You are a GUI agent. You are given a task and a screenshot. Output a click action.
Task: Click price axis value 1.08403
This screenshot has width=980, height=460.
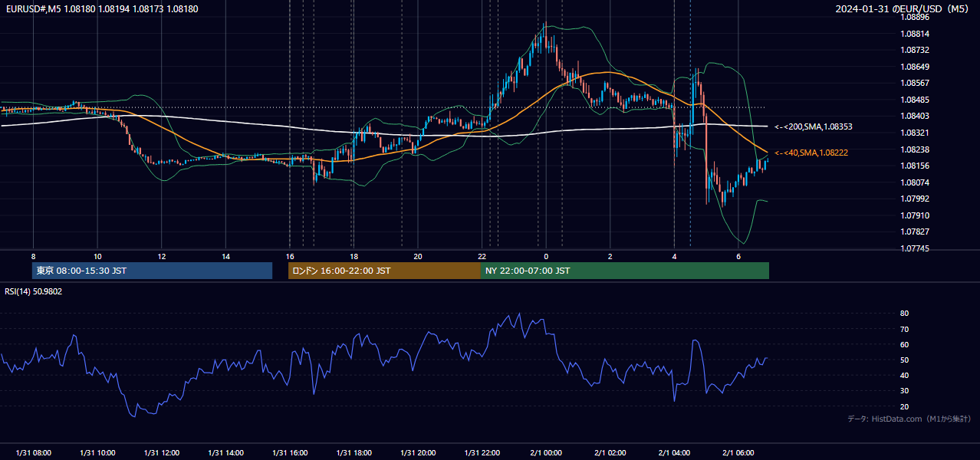pos(915,116)
